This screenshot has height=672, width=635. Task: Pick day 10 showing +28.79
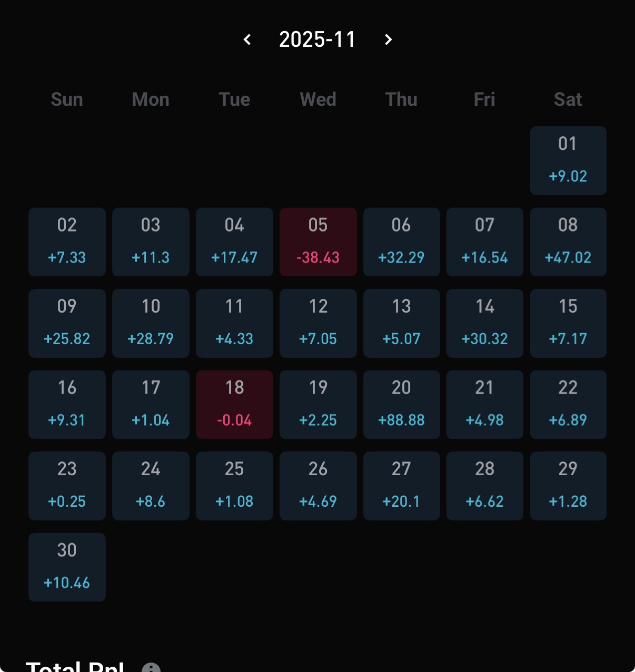click(151, 323)
